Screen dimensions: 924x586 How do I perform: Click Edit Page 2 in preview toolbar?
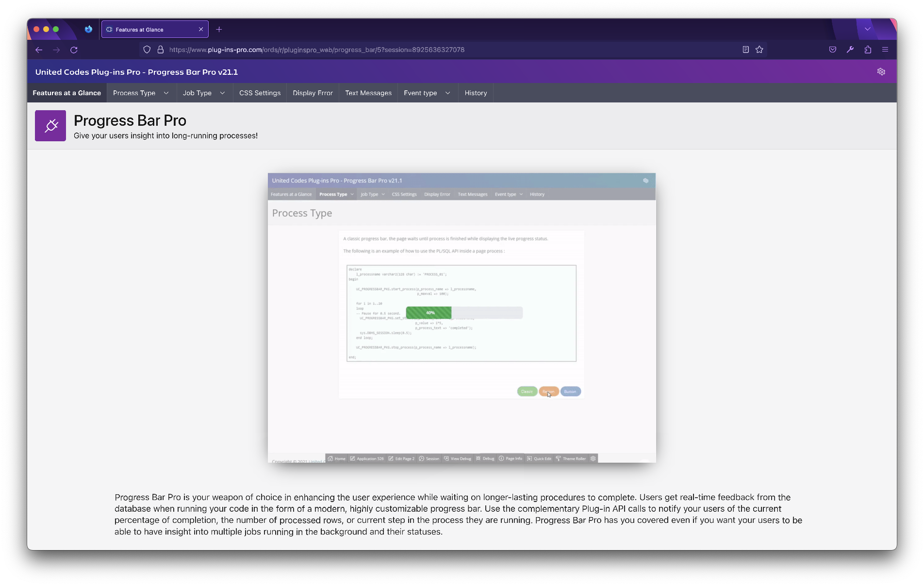[401, 458]
